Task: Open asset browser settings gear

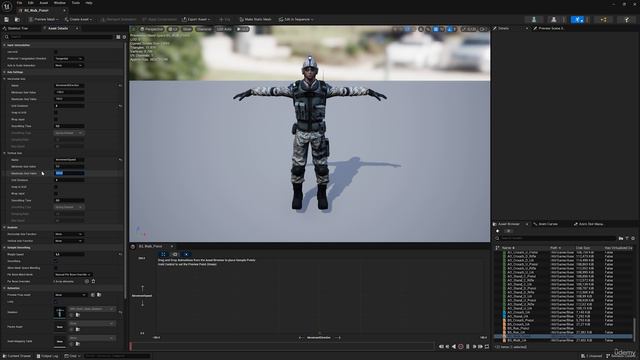Action: click(633, 238)
